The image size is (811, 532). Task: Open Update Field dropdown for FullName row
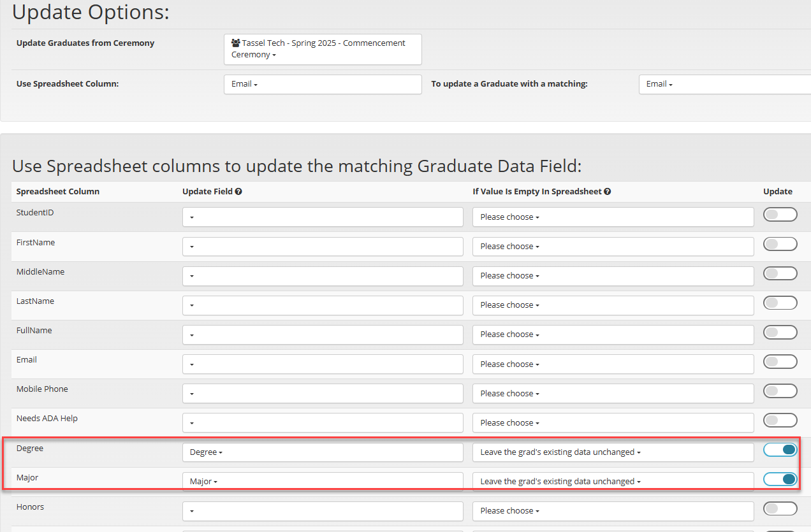[322, 334]
